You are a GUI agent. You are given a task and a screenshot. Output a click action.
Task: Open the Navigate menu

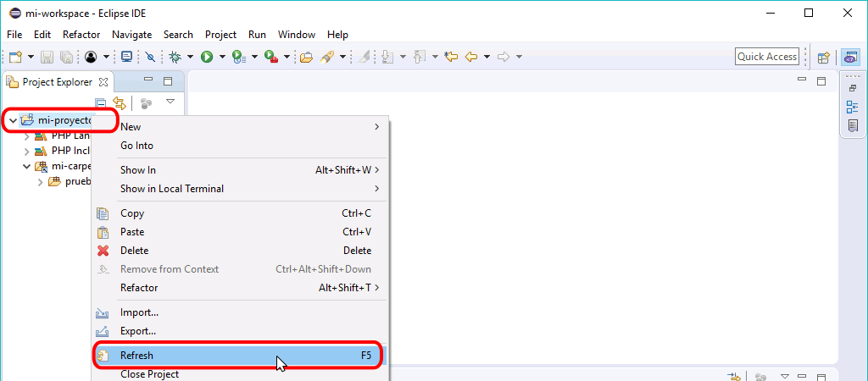point(131,34)
